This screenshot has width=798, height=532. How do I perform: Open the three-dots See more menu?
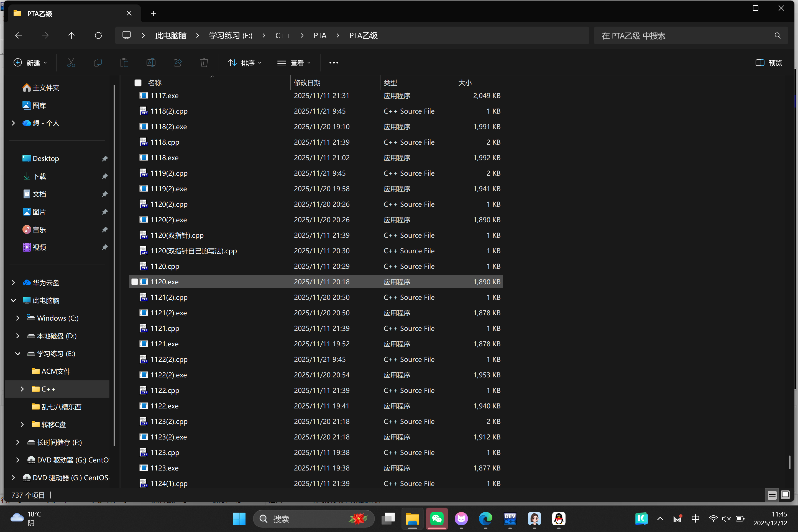(334, 63)
